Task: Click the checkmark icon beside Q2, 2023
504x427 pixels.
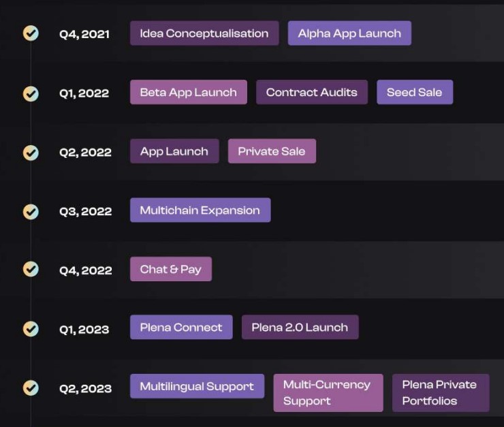Action: pos(31,388)
